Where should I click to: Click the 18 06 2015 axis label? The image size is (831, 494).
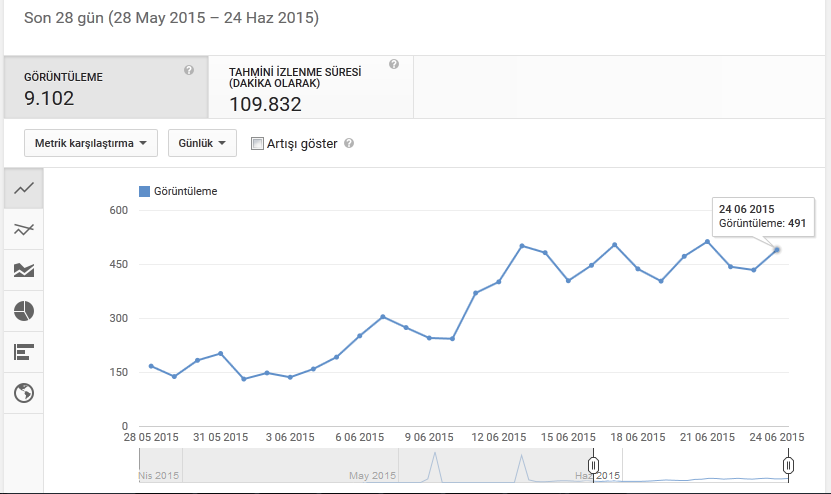coord(638,437)
